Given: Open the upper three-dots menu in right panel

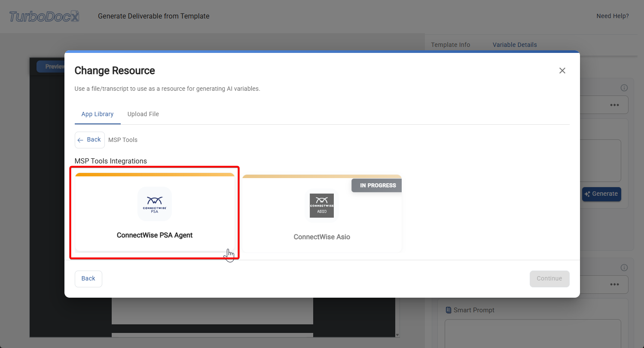Looking at the screenshot, I should point(614,105).
